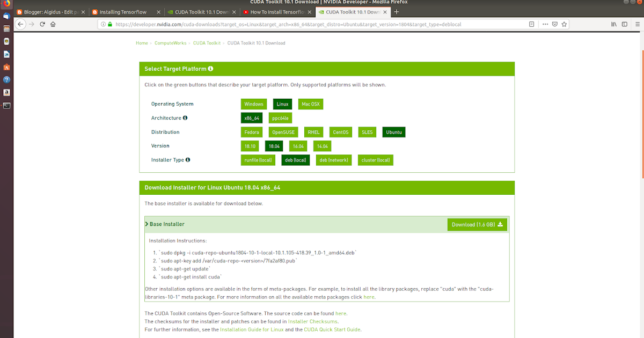Go forward one page in Firefox
This screenshot has width=644, height=338.
click(x=32, y=24)
